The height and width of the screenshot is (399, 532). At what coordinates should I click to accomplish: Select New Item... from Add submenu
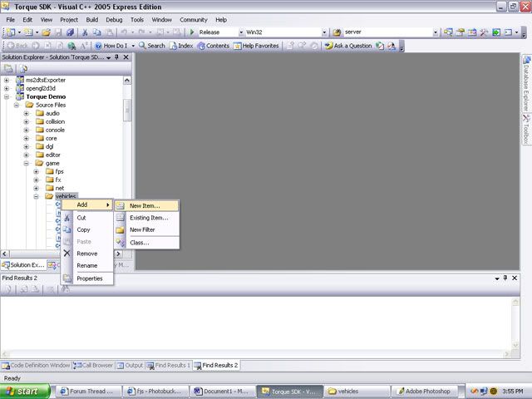point(145,205)
